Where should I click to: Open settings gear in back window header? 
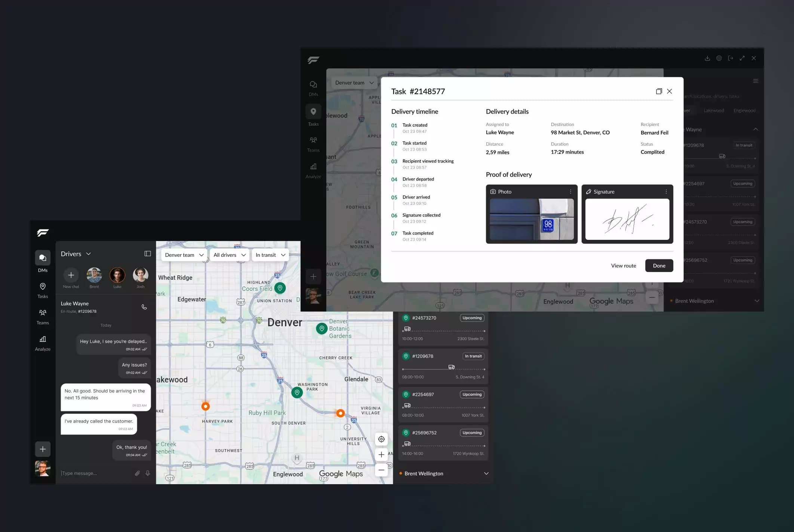pos(719,58)
